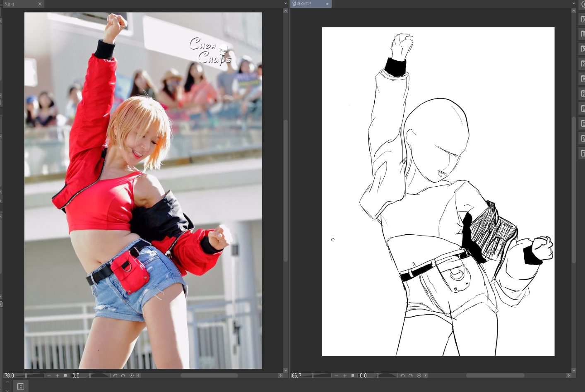This screenshot has width=585, height=392.
Task: Rotate the 일러스트 canvas view left
Action: (402, 375)
